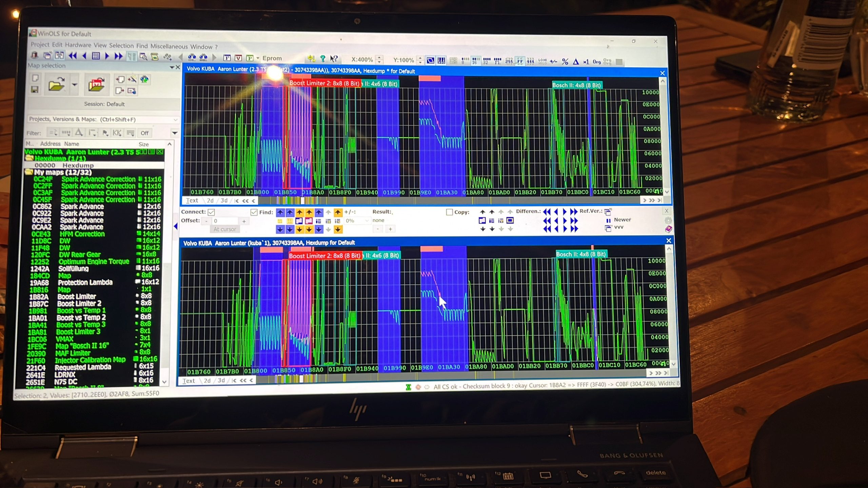Toggle the Connect checkbox
The width and height of the screenshot is (868, 488).
(x=211, y=212)
